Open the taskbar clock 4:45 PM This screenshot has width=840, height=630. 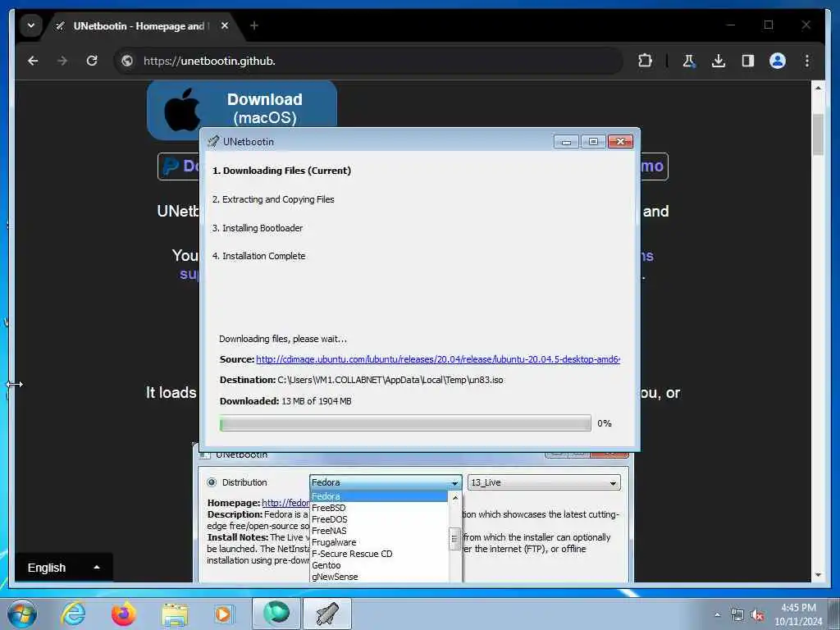[798, 614]
